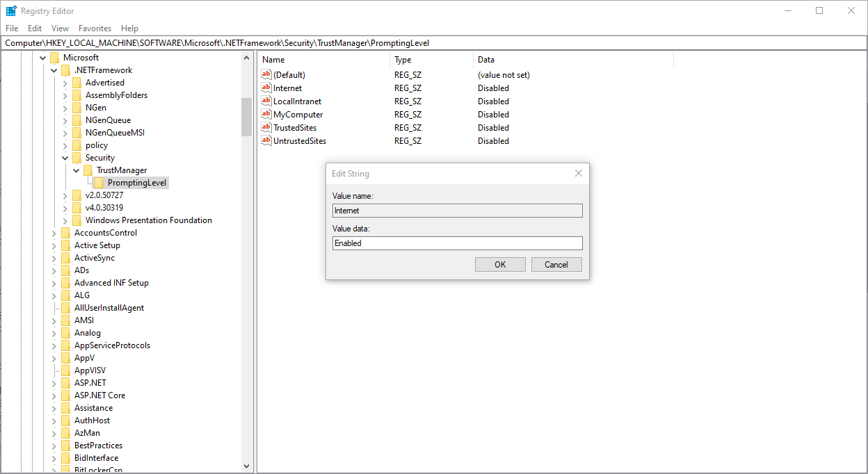Click the Registry Editor app icon in title bar

point(11,11)
